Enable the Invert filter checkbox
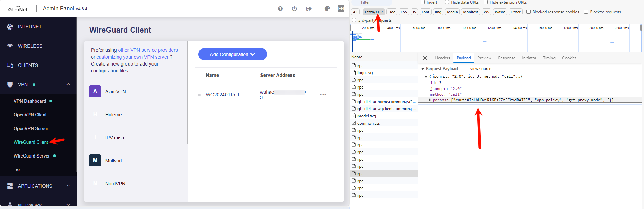Viewport: 644px width, 209px height. (x=423, y=2)
